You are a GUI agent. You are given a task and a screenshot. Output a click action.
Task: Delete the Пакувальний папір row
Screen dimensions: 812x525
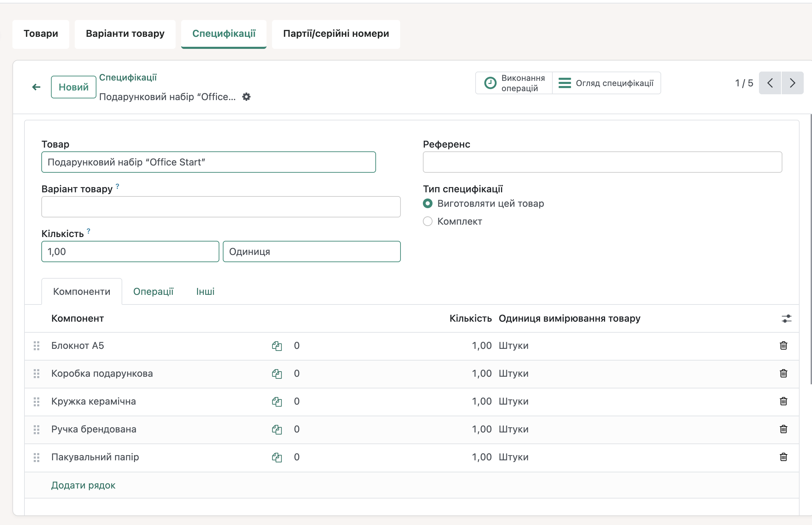pyautogui.click(x=783, y=457)
